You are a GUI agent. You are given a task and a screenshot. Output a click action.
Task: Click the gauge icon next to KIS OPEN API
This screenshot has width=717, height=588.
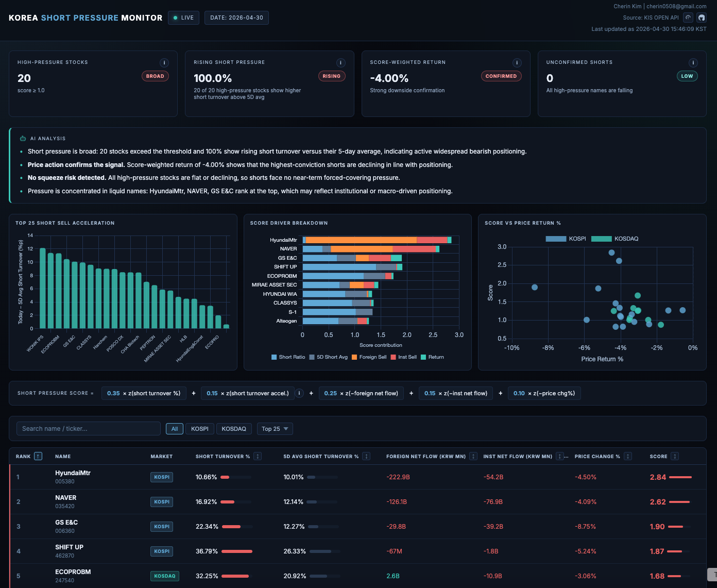tap(688, 18)
